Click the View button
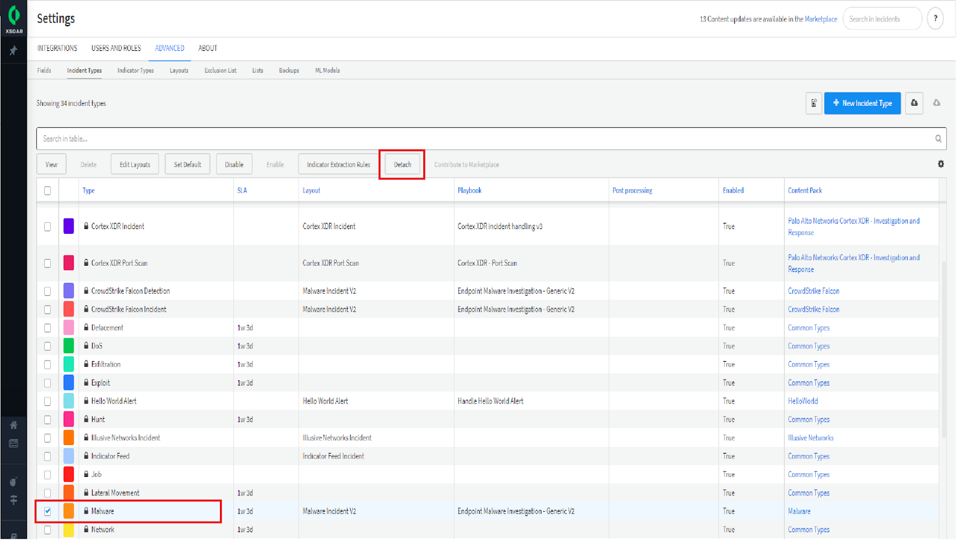This screenshot has height=551, width=980. pos(51,165)
